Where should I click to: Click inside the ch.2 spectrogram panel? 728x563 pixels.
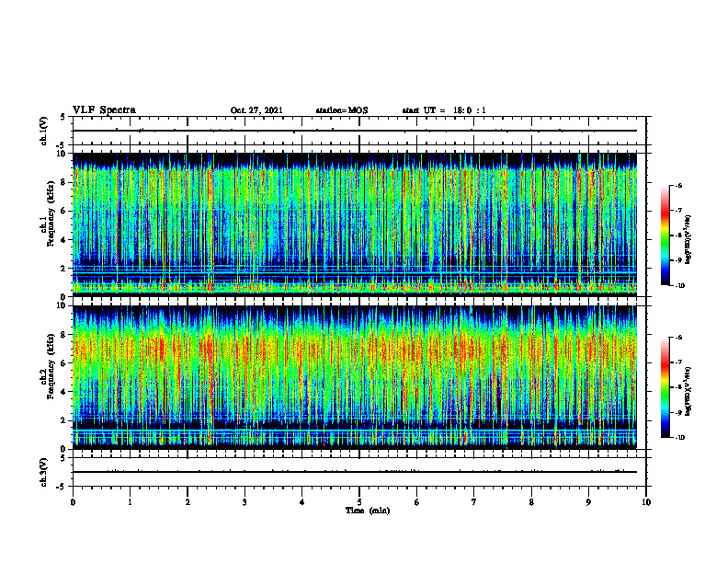tap(355, 377)
